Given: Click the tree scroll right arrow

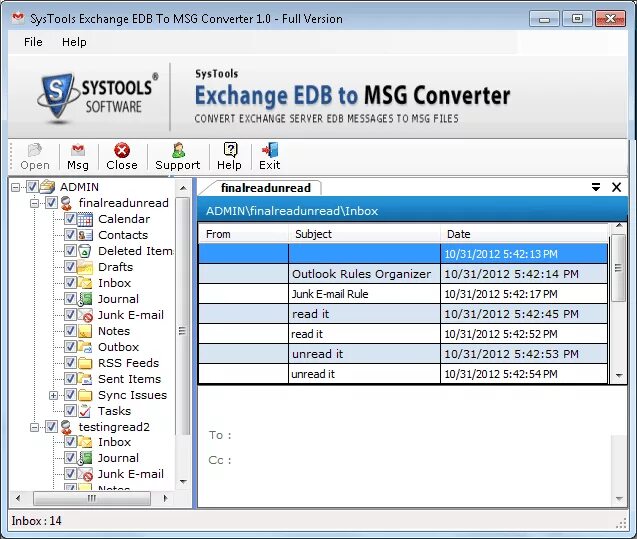Looking at the screenshot, I should coord(165,498).
